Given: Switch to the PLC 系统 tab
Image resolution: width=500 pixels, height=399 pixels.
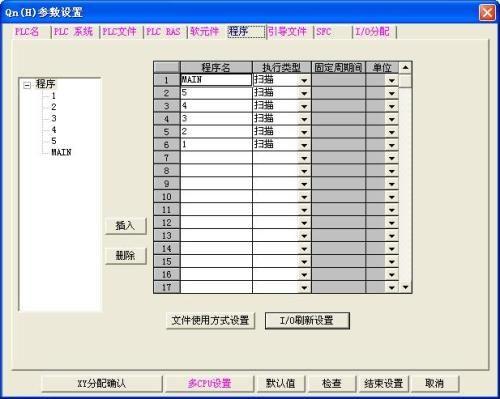Looking at the screenshot, I should (73, 32).
